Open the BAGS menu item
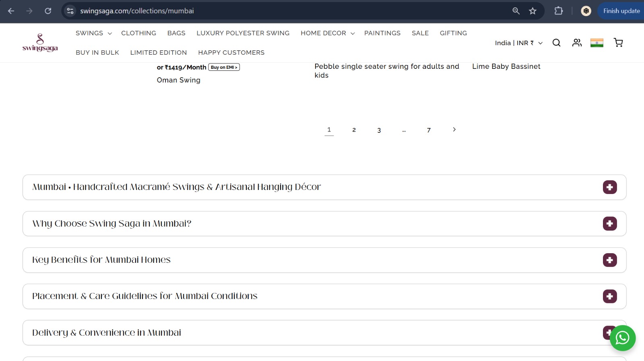 tap(176, 33)
